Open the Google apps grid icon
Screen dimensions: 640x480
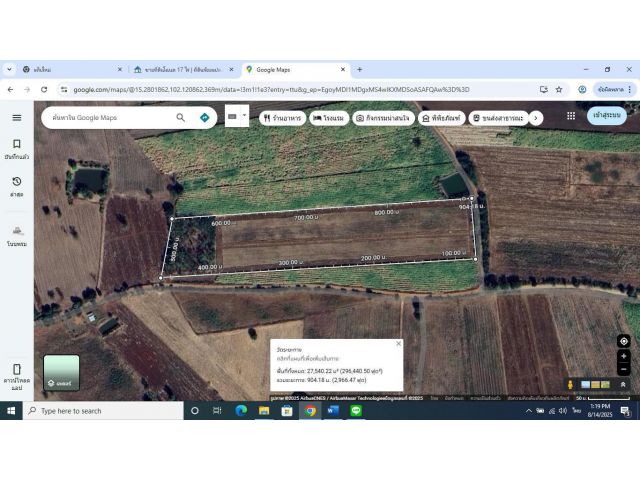571,116
